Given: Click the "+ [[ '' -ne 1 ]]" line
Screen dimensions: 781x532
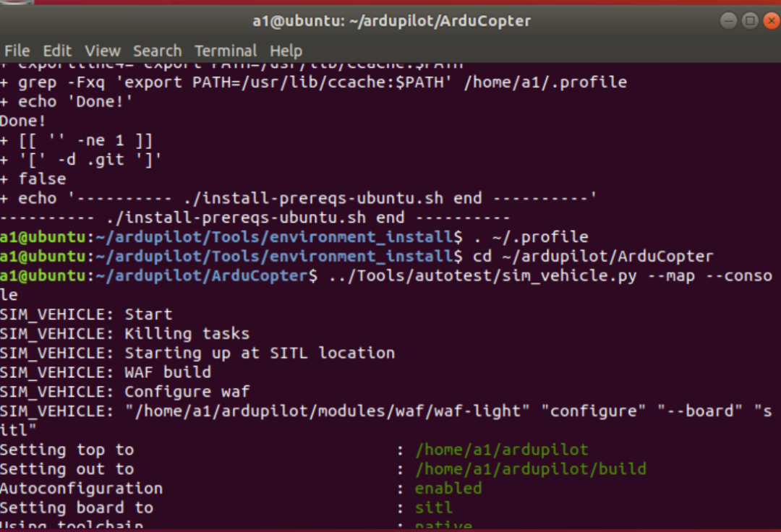Looking at the screenshot, I should coord(76,140).
